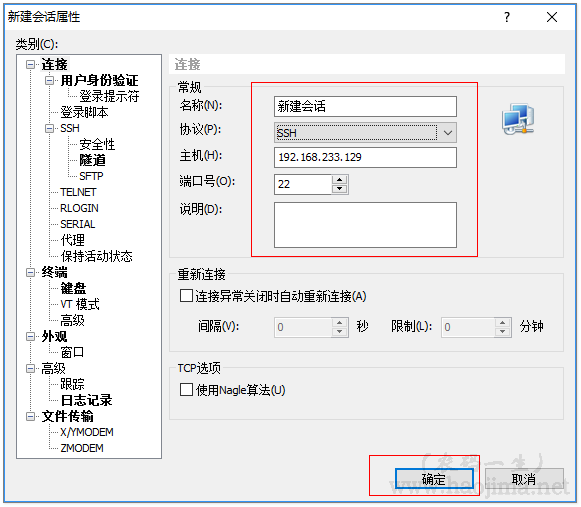Screen dimensions: 581x507
Task: Collapse the 用户身份验证 tree node
Action: point(49,80)
